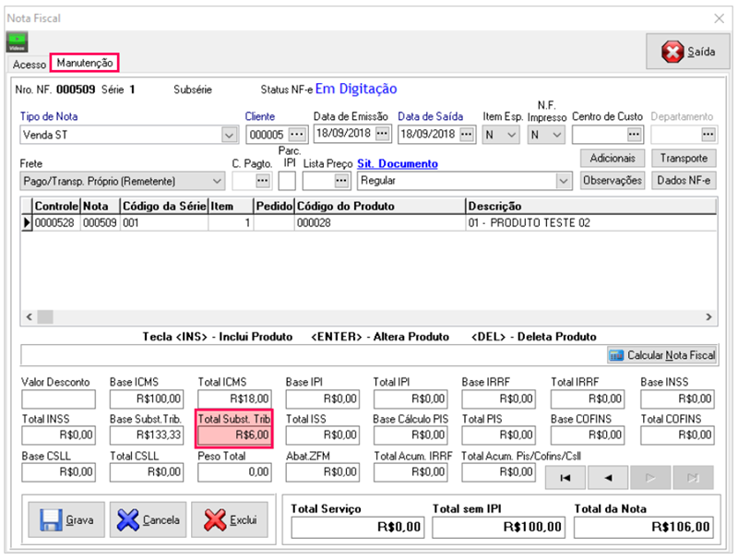Open the Cliente lookup ellipsis button
The width and height of the screenshot is (738, 560).
tap(296, 135)
